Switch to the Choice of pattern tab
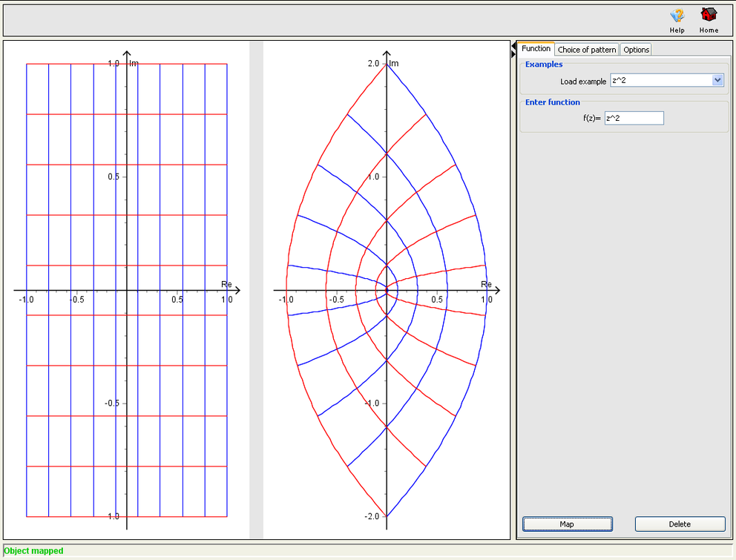The image size is (736, 560). click(586, 50)
